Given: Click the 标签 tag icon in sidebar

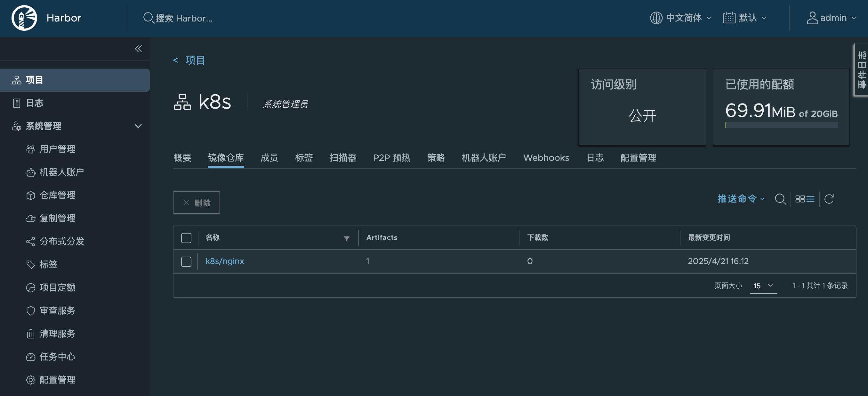Looking at the screenshot, I should click(31, 264).
